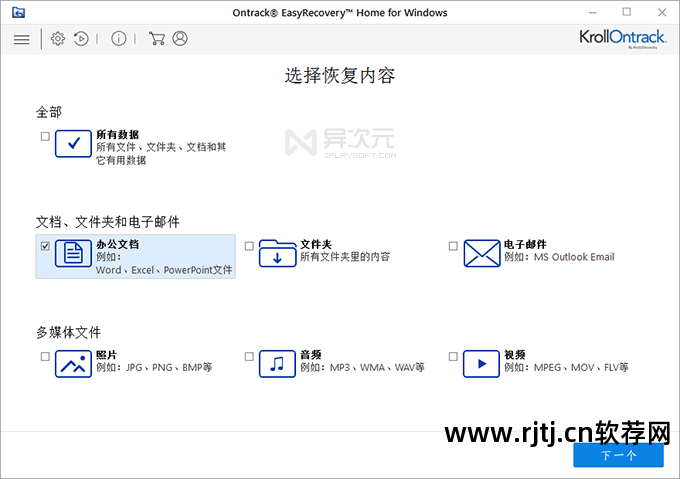The width and height of the screenshot is (680, 479).
Task: Click the 视频 label text
Action: tap(515, 355)
